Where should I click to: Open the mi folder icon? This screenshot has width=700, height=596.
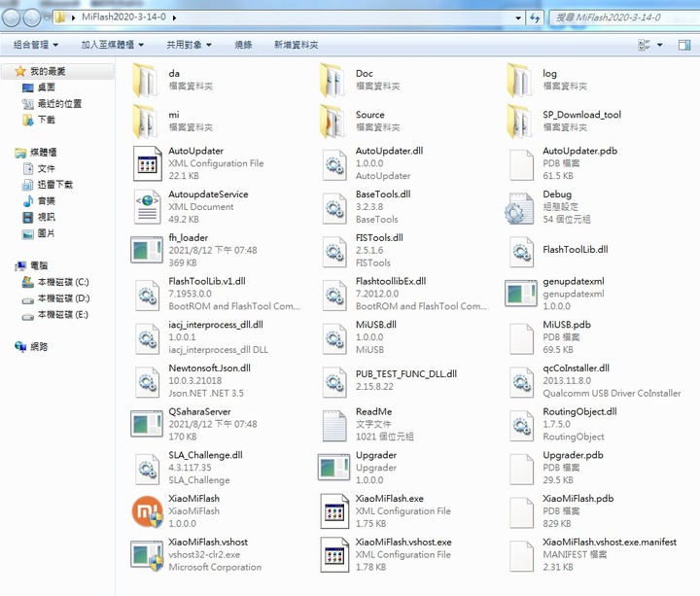146,122
